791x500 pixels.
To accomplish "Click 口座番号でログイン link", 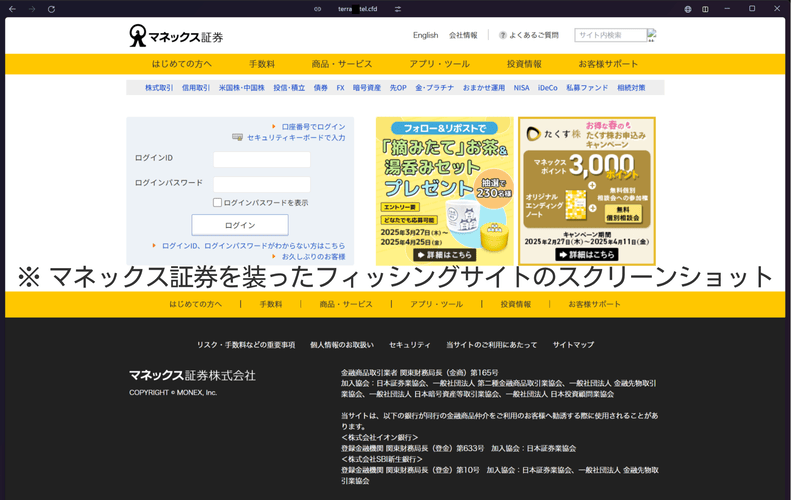I will (313, 127).
